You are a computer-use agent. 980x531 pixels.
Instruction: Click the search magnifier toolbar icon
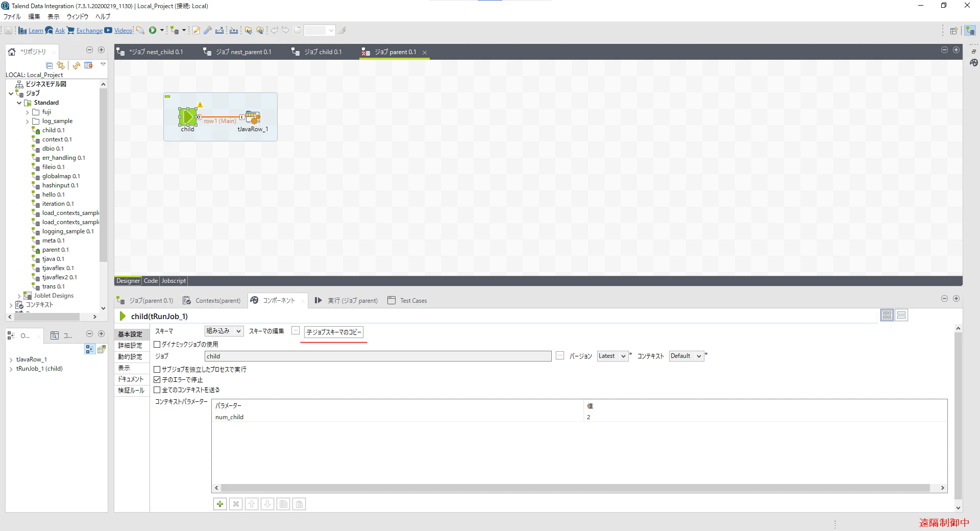click(x=140, y=30)
